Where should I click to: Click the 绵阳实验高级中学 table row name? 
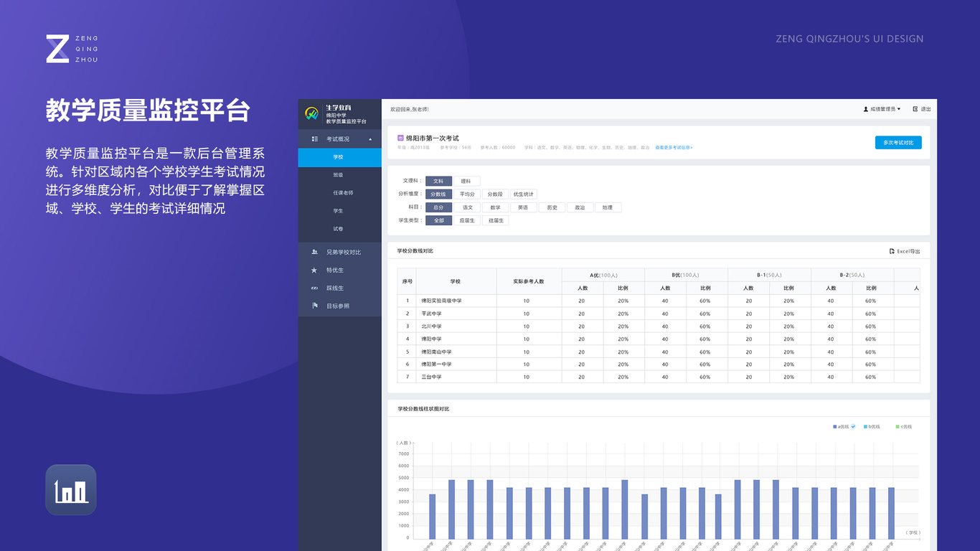point(442,301)
